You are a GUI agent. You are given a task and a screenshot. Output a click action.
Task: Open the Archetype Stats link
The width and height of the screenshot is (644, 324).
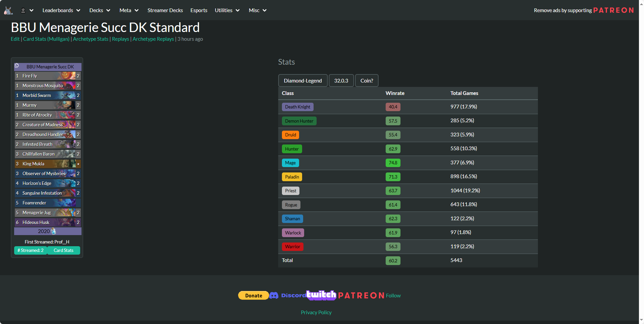pyautogui.click(x=91, y=39)
